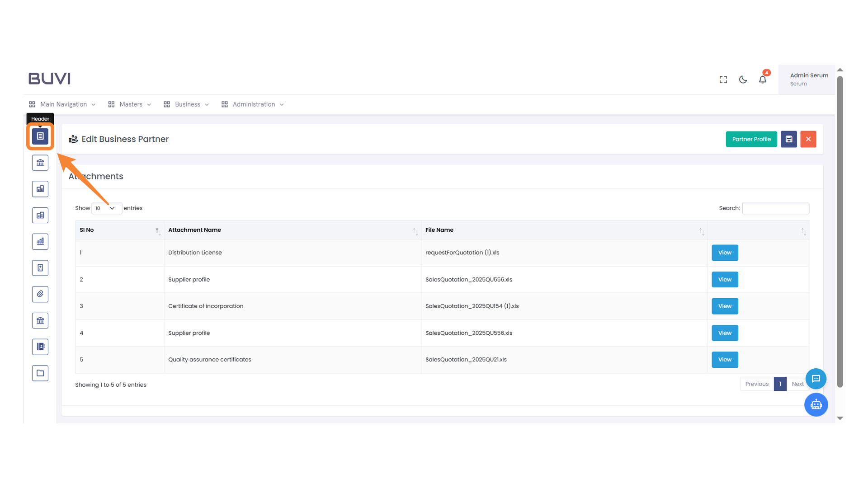Viewport: 868px width, 488px height.
Task: Click the folder icon in sidebar
Action: (x=40, y=373)
